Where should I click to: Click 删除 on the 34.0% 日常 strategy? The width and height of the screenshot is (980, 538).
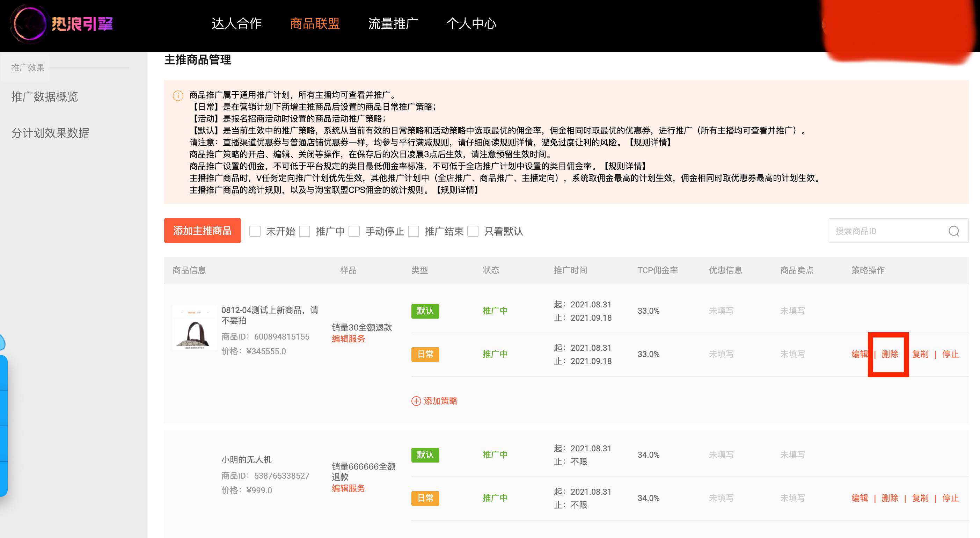(890, 498)
